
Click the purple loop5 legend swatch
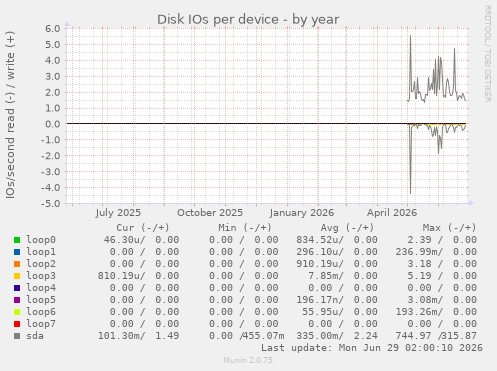point(17,300)
